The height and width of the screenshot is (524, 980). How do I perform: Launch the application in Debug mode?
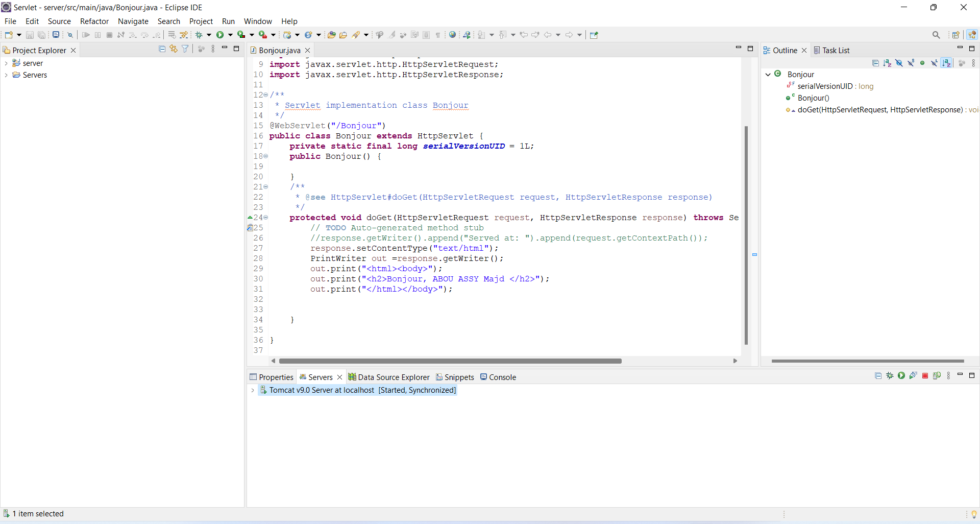(x=200, y=35)
